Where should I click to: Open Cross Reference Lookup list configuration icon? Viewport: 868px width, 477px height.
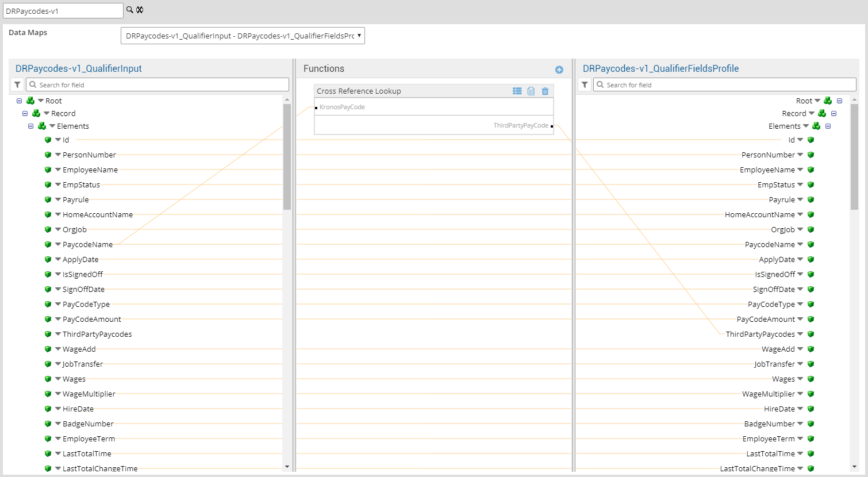[517, 91]
